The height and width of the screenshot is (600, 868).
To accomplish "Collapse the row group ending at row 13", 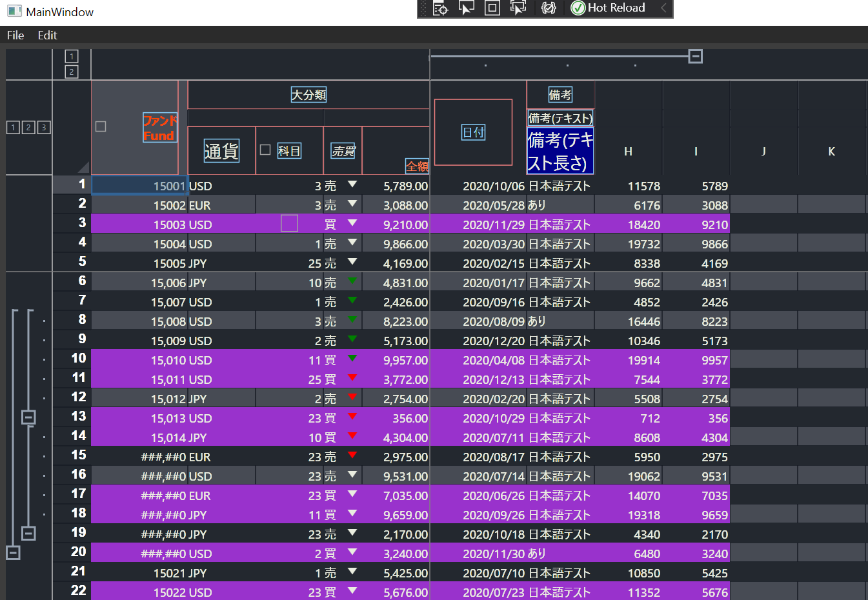I will (28, 417).
